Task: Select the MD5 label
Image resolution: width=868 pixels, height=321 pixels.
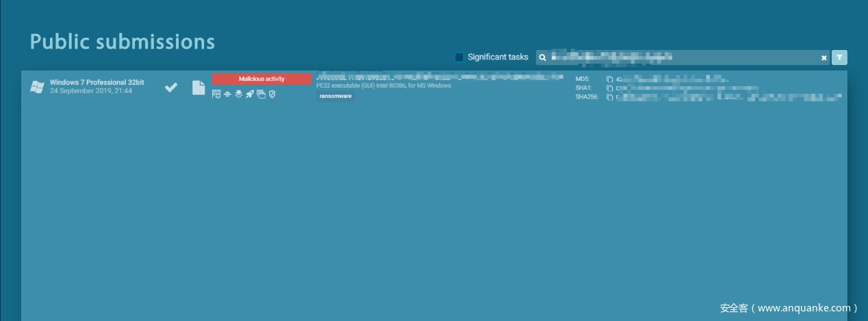Action: click(x=583, y=79)
